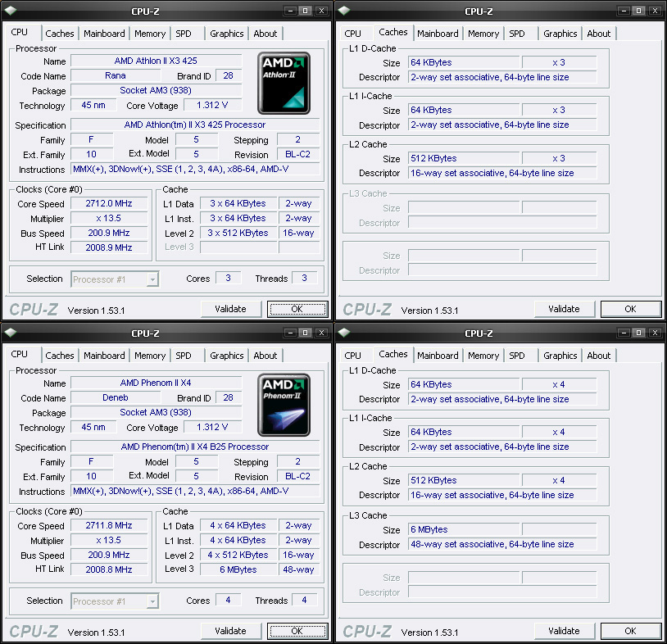Screen dimensions: 667x644
Task: Switch to Caches tab in Phenom CPU window
Action: pos(60,356)
